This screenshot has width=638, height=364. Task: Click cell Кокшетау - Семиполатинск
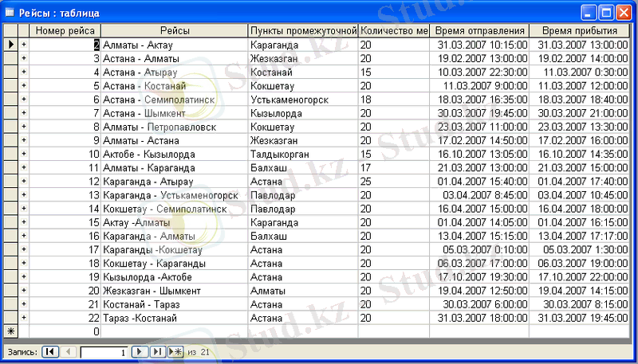[x=175, y=209]
